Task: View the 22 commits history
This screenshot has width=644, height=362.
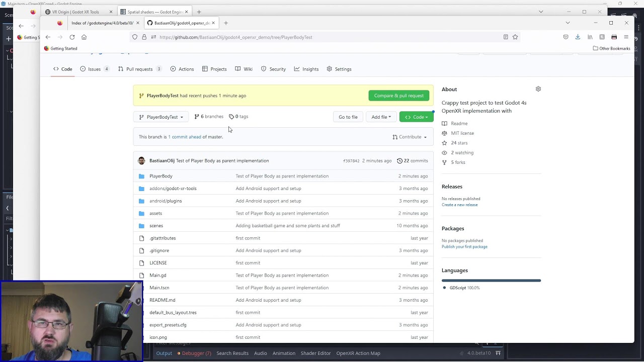Action: point(412,161)
